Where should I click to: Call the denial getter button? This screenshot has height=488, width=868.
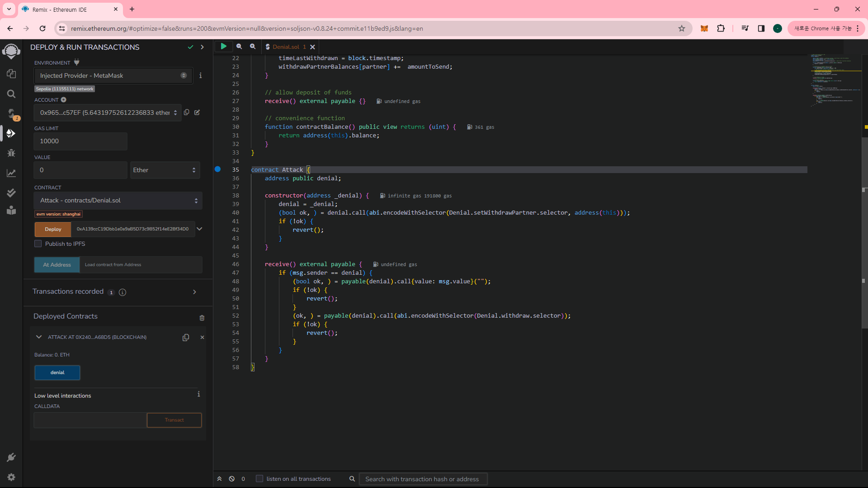click(57, 372)
